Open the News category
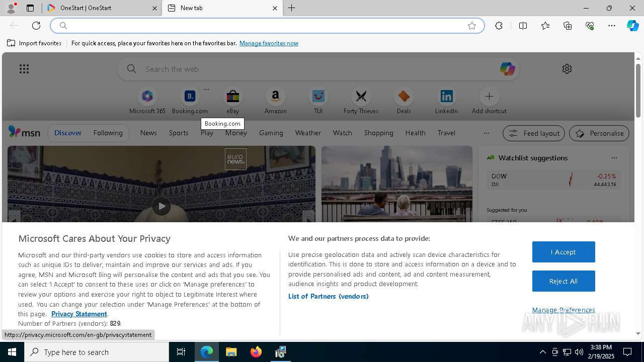Image resolution: width=644 pixels, height=362 pixels. tap(148, 133)
